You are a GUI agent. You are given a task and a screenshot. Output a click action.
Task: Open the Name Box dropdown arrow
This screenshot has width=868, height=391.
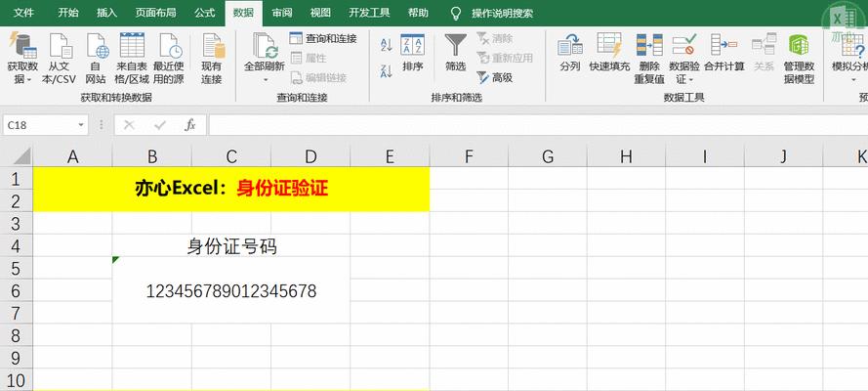pyautogui.click(x=81, y=125)
